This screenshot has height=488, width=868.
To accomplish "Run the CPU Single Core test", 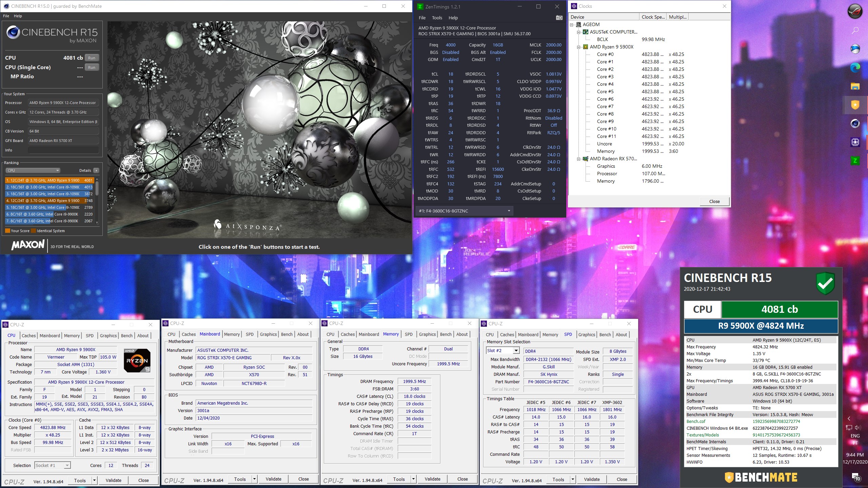I will (x=92, y=67).
